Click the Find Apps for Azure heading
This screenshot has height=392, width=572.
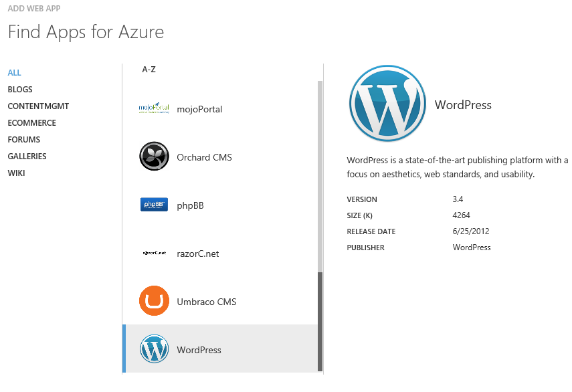pos(86,32)
